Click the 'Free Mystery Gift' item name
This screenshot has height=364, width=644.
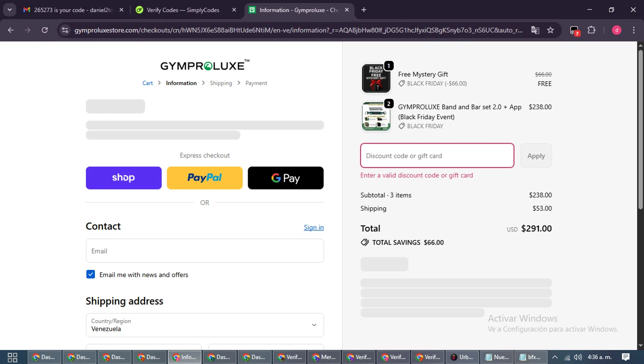click(x=423, y=74)
